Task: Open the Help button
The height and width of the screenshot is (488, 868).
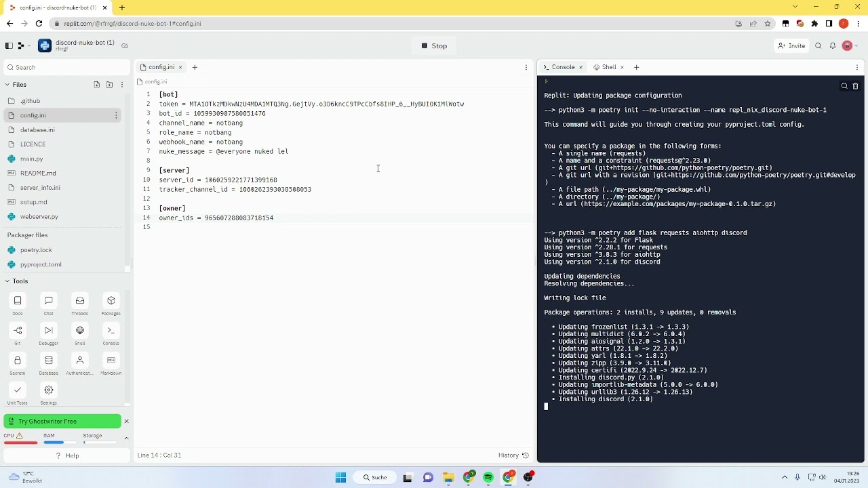Action: [x=66, y=455]
